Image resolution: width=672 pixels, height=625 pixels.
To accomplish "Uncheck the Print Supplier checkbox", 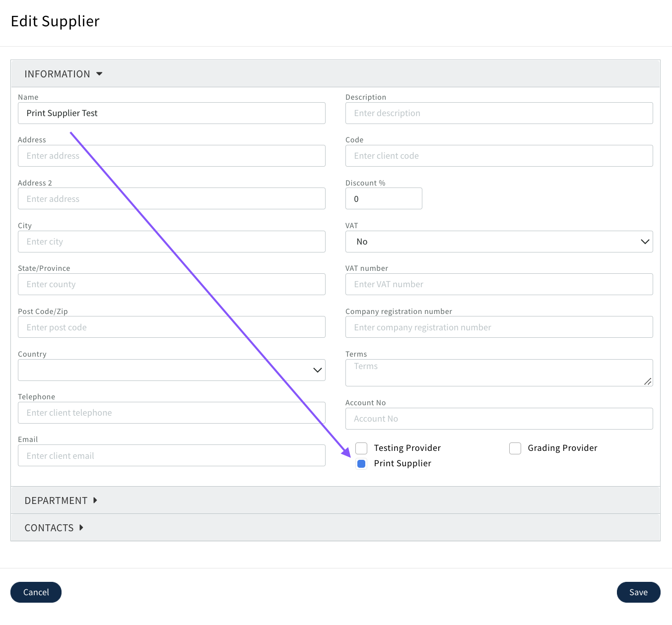I will [x=361, y=464].
